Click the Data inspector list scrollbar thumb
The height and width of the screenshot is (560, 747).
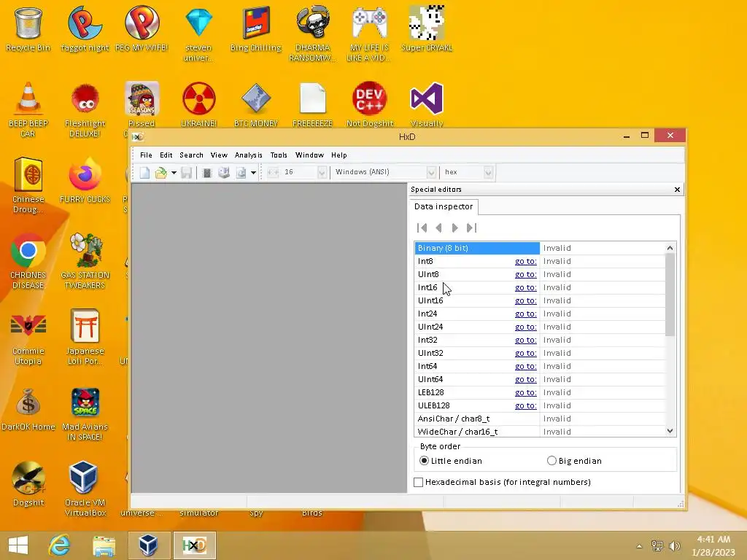point(670,295)
